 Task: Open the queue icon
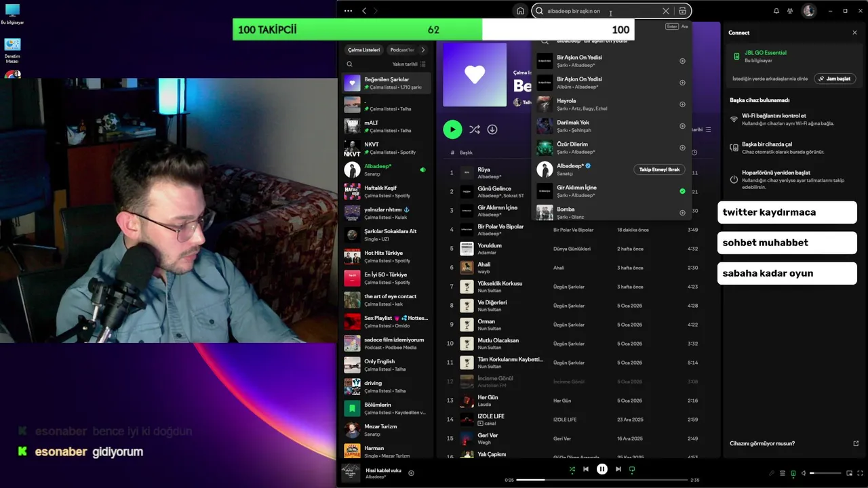click(x=782, y=473)
